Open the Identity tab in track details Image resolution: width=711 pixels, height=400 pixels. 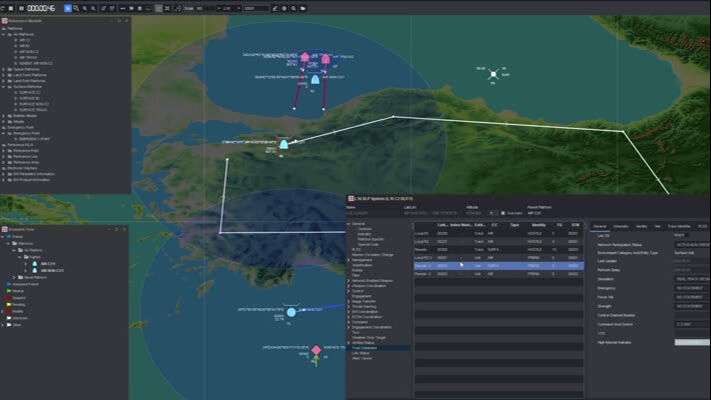pyautogui.click(x=641, y=226)
